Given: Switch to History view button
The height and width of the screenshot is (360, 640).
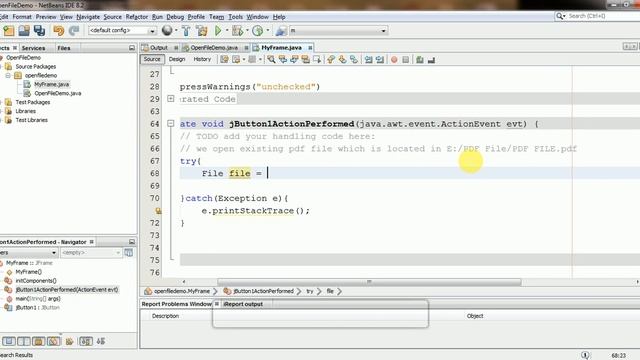Looking at the screenshot, I should click(202, 59).
